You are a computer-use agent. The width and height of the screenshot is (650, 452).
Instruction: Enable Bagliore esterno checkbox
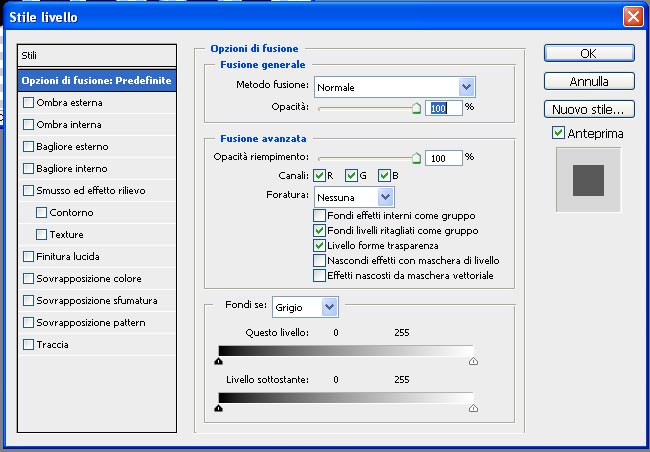pos(28,146)
